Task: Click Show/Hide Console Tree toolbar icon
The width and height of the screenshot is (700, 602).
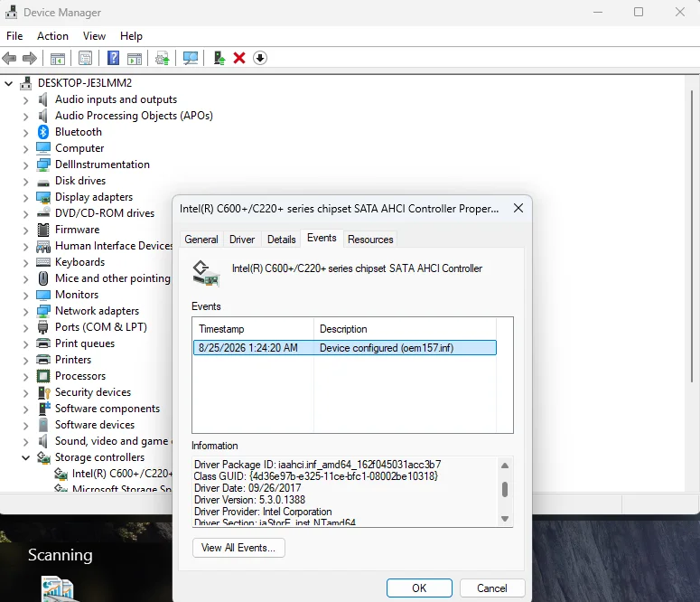Action: tap(58, 58)
